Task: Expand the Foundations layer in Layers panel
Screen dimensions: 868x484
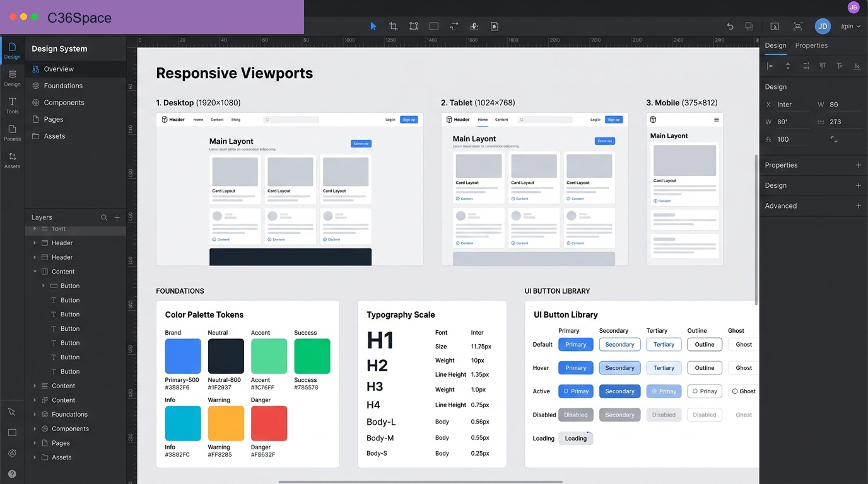Action: click(35, 415)
